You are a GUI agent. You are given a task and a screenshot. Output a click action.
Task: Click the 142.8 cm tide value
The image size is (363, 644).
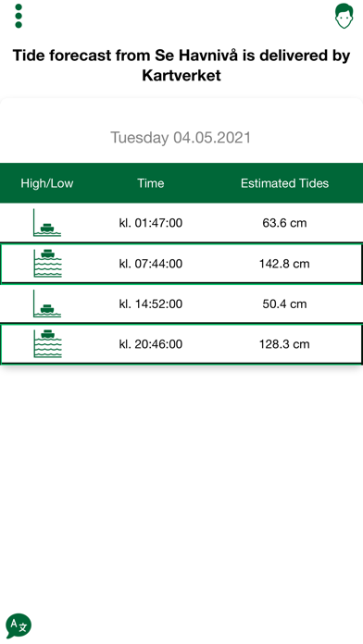click(284, 264)
